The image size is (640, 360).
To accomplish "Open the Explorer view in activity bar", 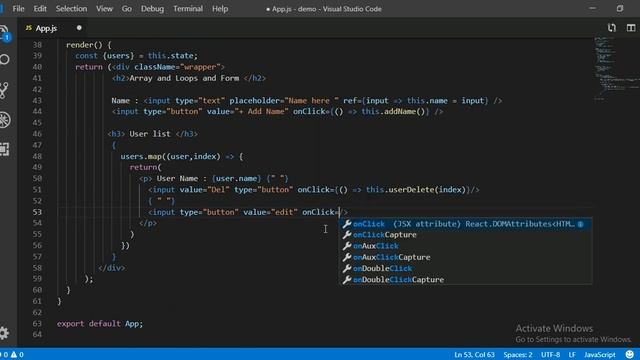I will tap(4, 32).
